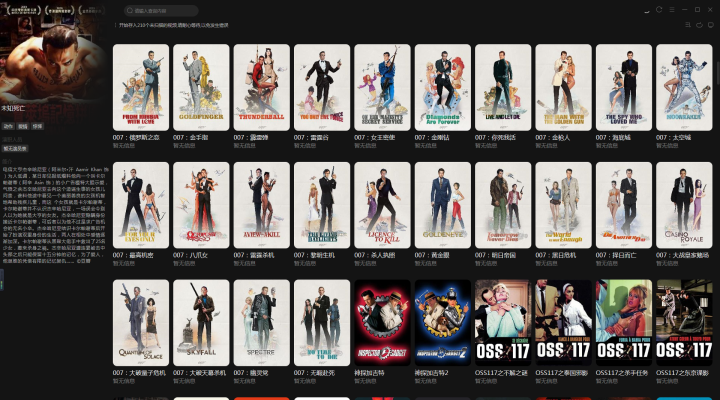
Task: Open the hamburger menu in title bar
Action: click(673, 10)
